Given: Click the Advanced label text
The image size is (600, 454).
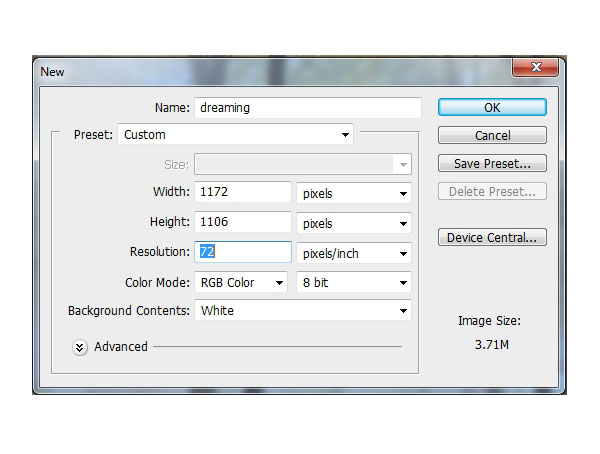Looking at the screenshot, I should tap(121, 346).
